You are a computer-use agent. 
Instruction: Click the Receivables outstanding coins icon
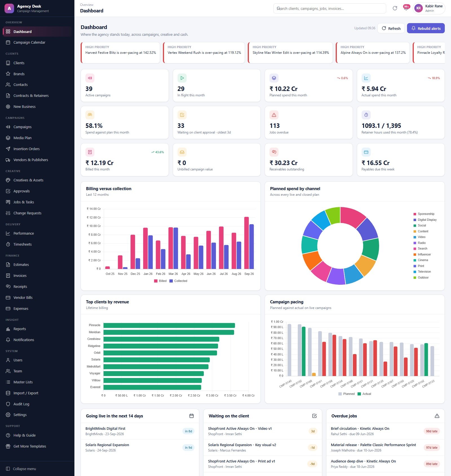click(x=274, y=152)
